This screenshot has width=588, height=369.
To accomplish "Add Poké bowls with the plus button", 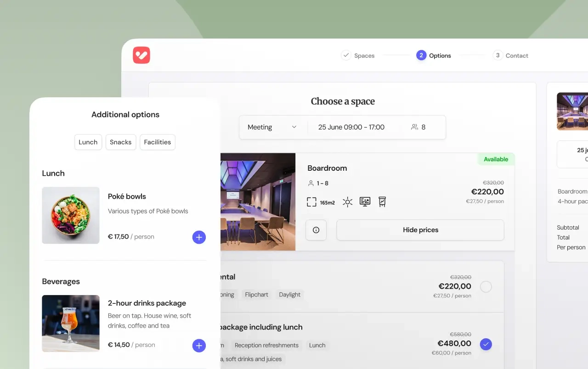I will tap(199, 237).
